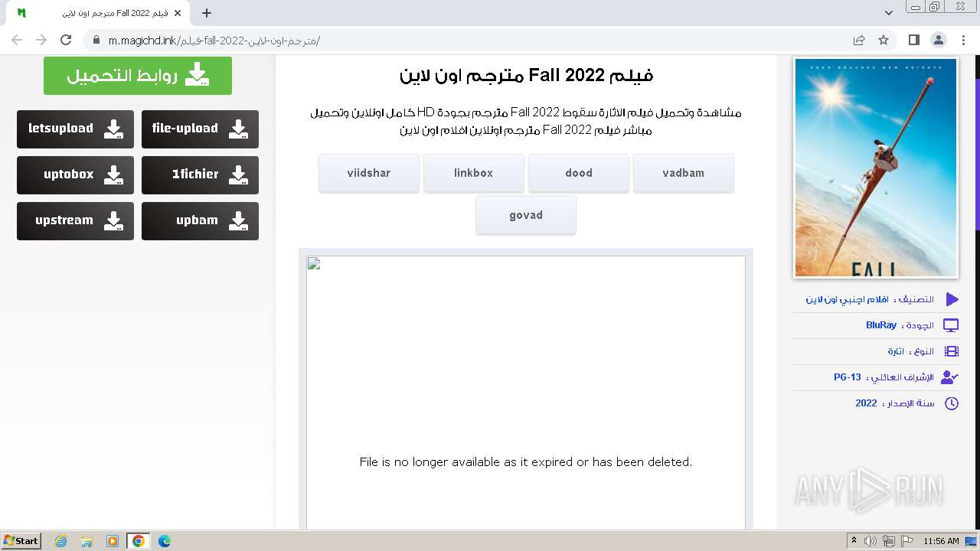Viewport: 980px width, 551px height.
Task: Click the share page icon
Action: pyautogui.click(x=859, y=40)
